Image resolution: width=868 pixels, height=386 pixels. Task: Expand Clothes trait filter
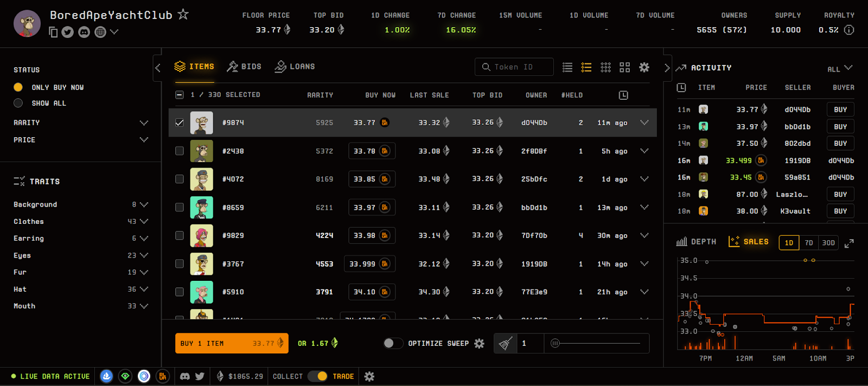pos(144,221)
